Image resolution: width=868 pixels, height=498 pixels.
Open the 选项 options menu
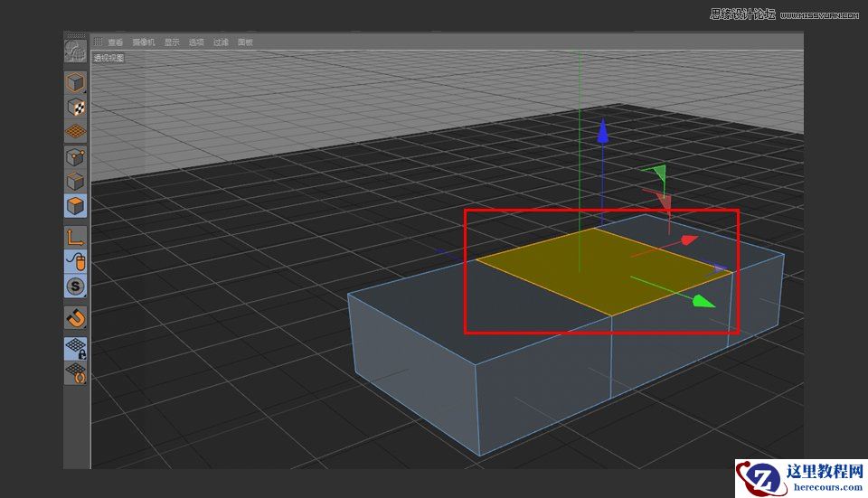[x=196, y=42]
